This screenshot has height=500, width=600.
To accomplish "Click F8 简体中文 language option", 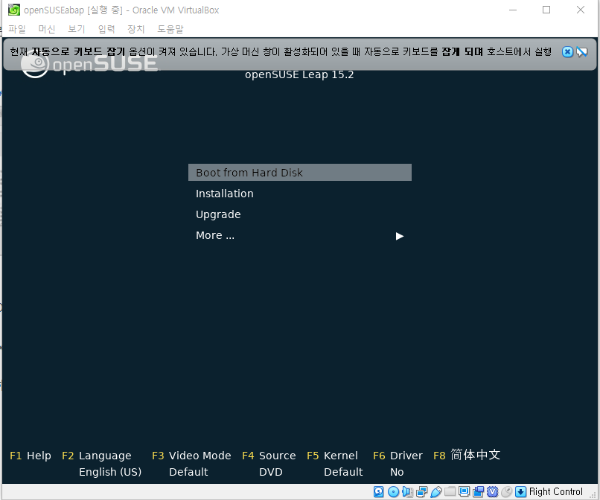I will [467, 455].
